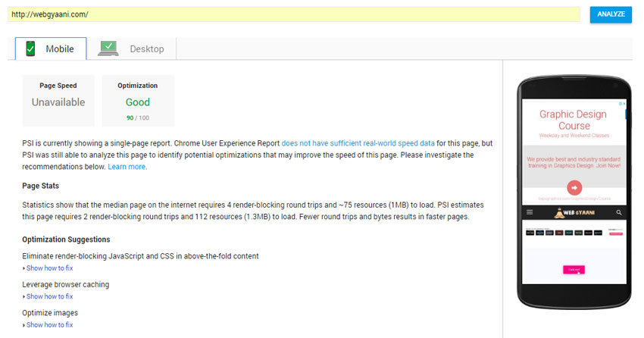Tap the pink button in the phone preview

tap(573, 269)
